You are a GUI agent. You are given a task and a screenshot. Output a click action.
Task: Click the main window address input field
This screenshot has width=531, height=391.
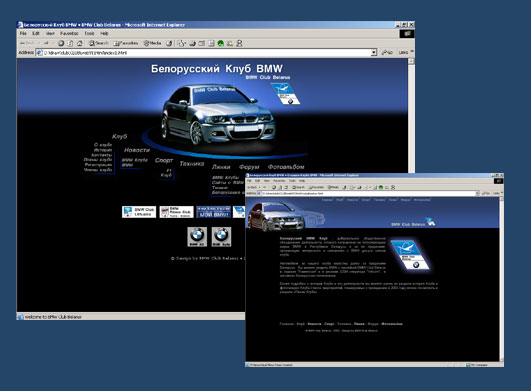coord(206,53)
